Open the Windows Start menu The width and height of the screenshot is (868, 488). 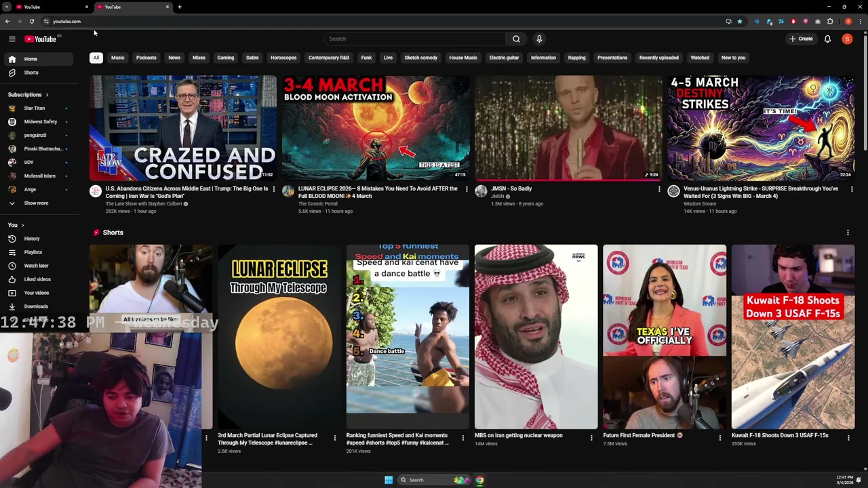point(389,480)
